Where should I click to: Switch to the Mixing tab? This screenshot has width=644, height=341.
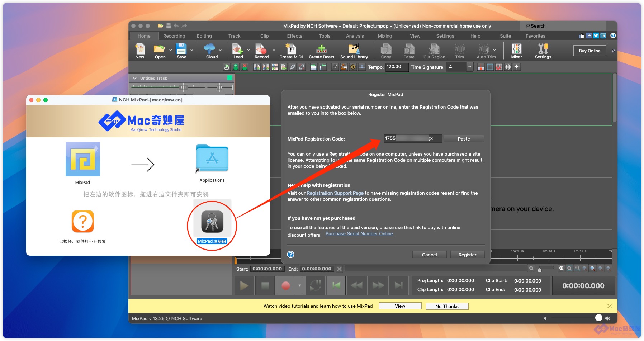pyautogui.click(x=385, y=36)
